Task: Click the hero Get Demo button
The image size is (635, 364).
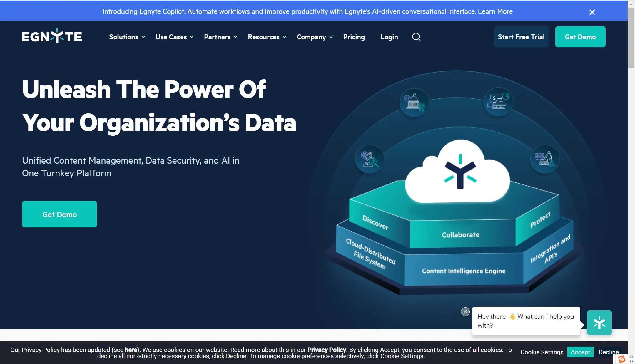Action: pyautogui.click(x=59, y=214)
